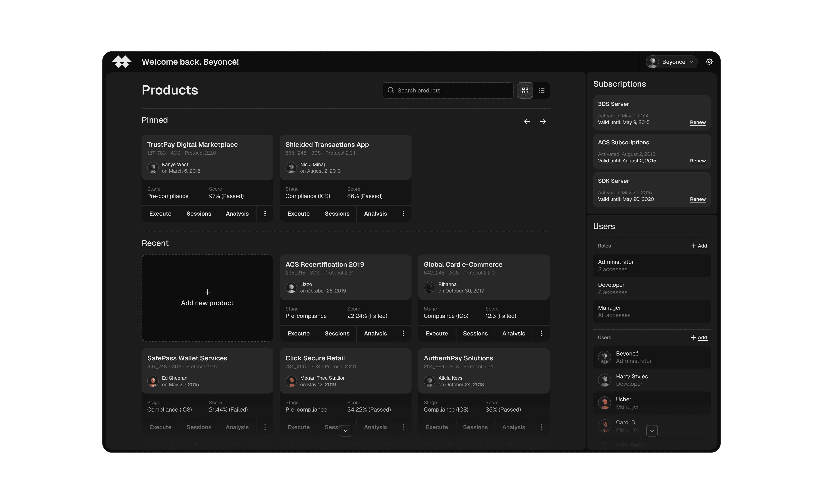
Task: Go to next pinned products
Action: pos(543,122)
